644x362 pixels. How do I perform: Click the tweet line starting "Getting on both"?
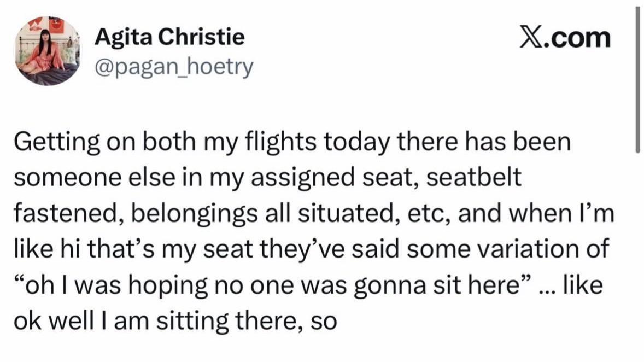[292, 143]
